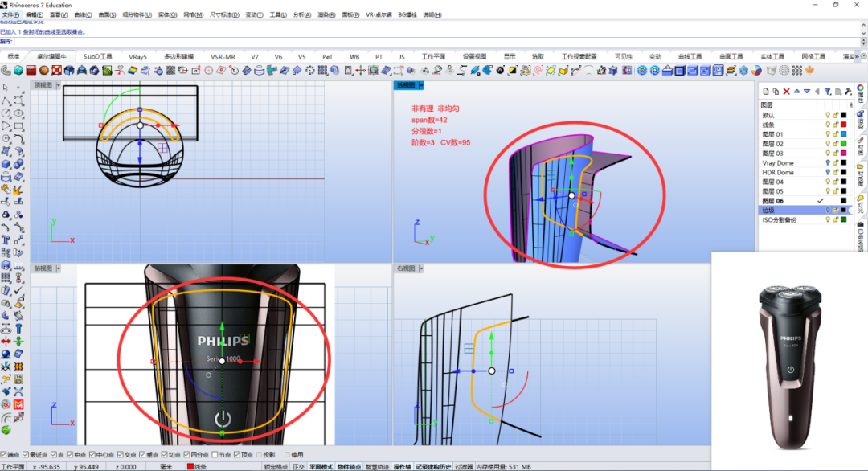The height and width of the screenshot is (471, 868).
Task: Click the orange maple leaf toolbar icon
Action: coord(810,70)
